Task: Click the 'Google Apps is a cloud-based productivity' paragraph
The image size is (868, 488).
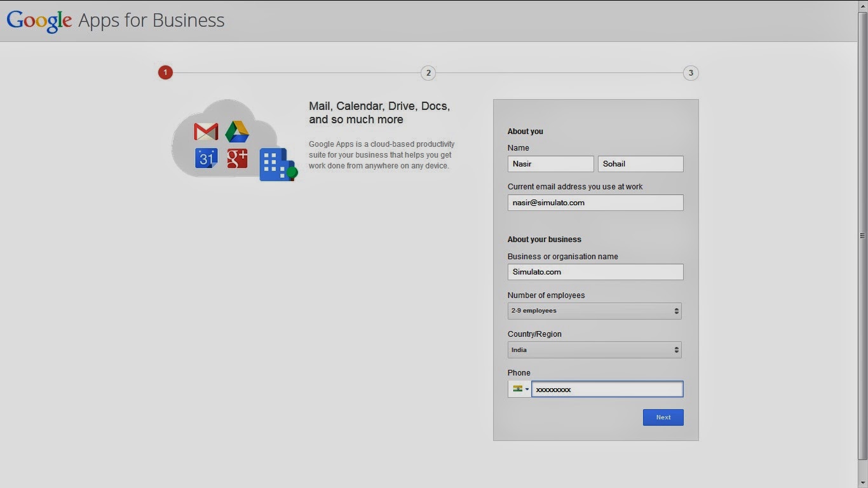Action: point(382,155)
